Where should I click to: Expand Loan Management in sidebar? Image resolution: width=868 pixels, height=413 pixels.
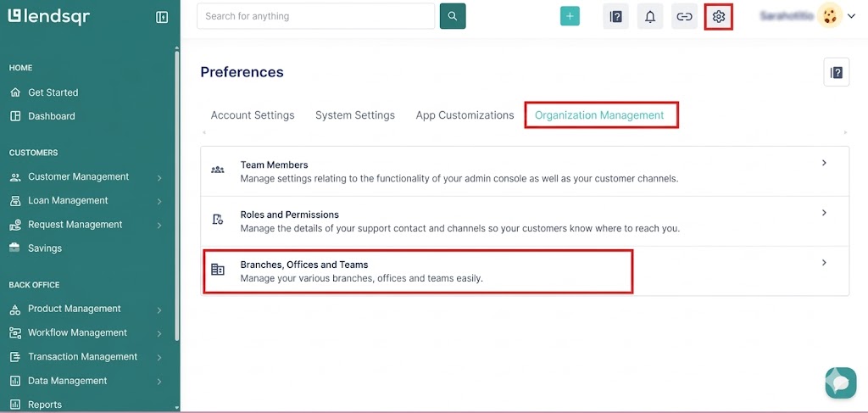pos(159,201)
